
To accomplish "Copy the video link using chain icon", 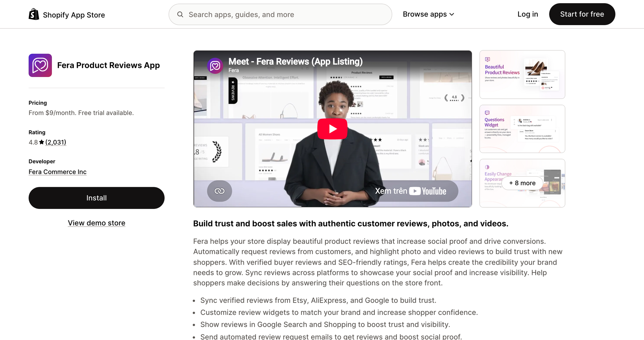I will 219,191.
